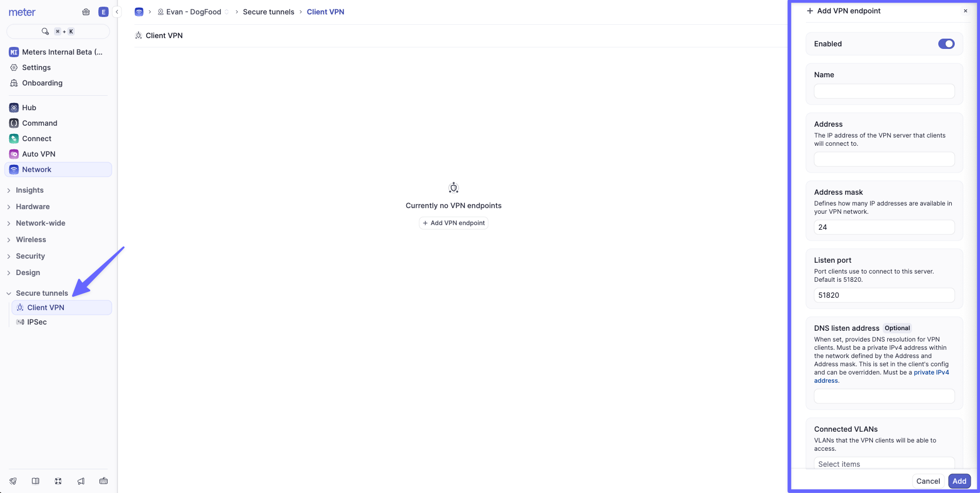
Task: Toggle the Enabled switch off
Action: tap(946, 44)
